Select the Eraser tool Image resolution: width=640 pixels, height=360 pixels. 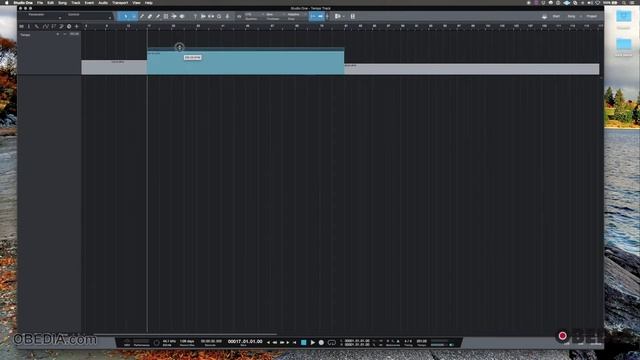point(150,16)
